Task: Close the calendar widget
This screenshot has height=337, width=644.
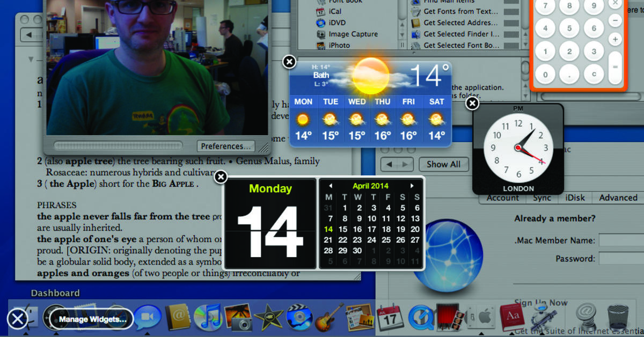Action: 221,177
